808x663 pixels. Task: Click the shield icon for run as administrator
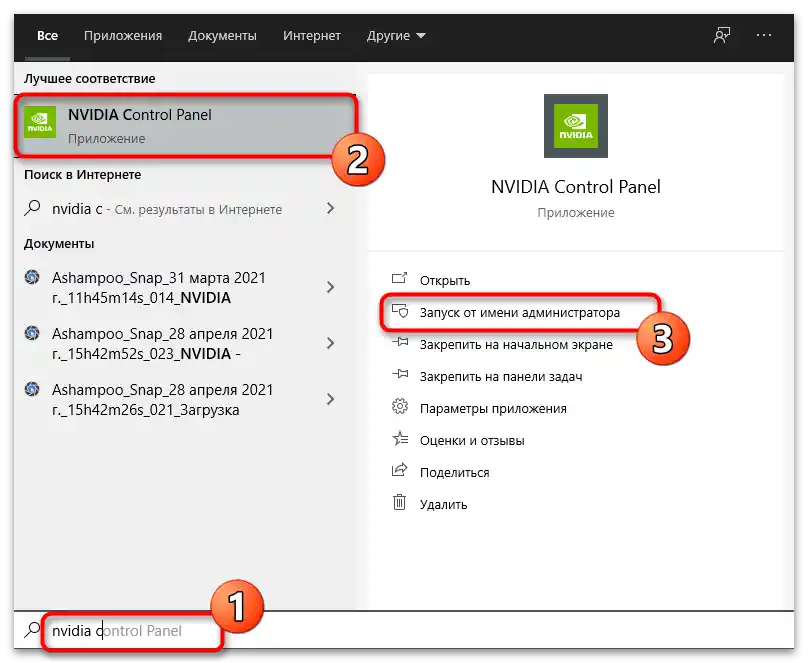(400, 311)
